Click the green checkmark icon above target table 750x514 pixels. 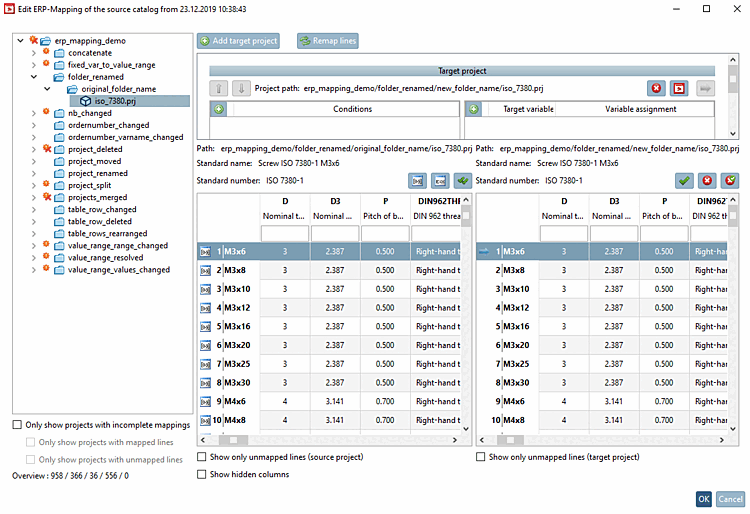coord(683,180)
